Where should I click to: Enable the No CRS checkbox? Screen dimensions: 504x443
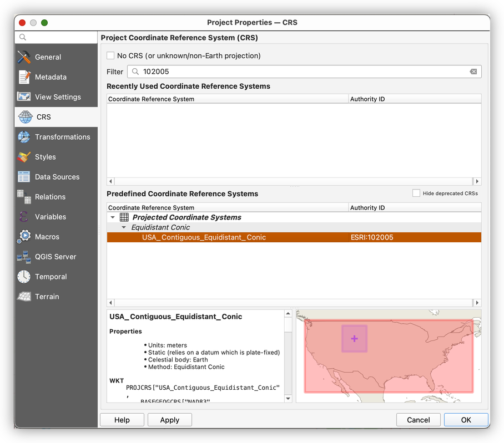click(x=110, y=55)
